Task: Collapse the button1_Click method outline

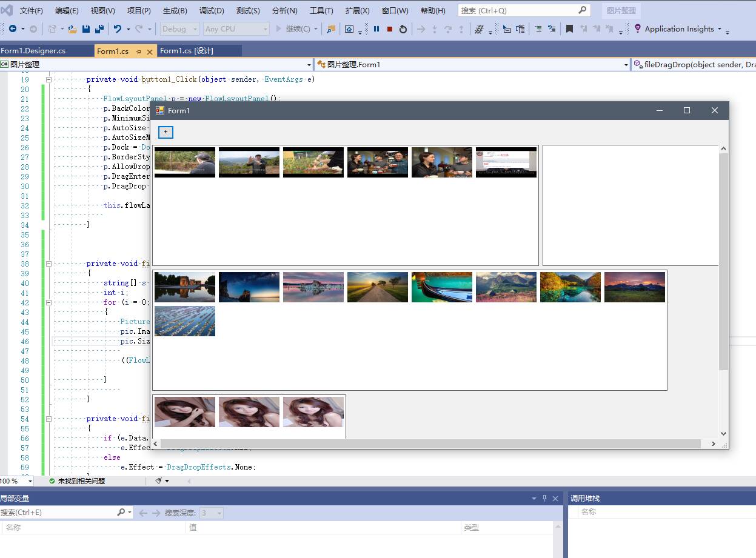Action: [x=49, y=79]
